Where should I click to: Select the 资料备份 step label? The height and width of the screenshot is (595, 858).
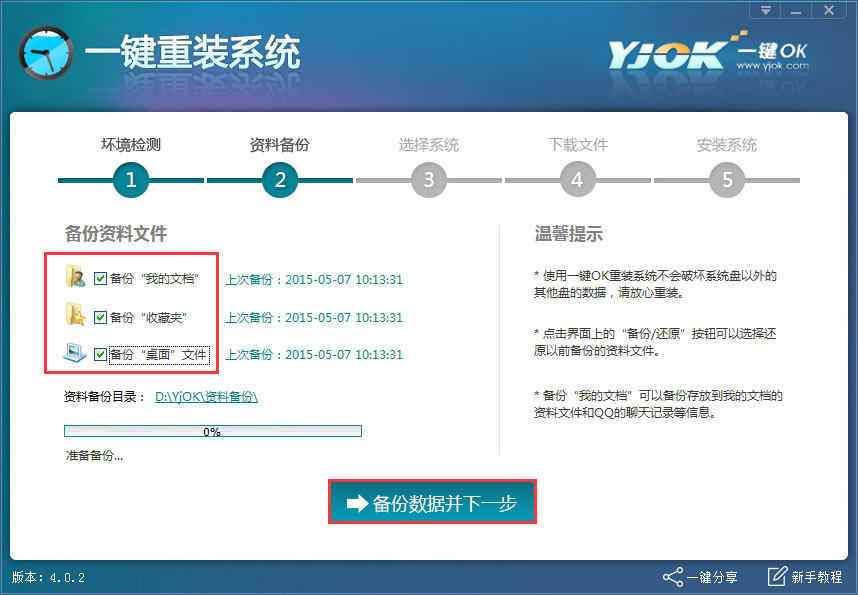point(280,145)
